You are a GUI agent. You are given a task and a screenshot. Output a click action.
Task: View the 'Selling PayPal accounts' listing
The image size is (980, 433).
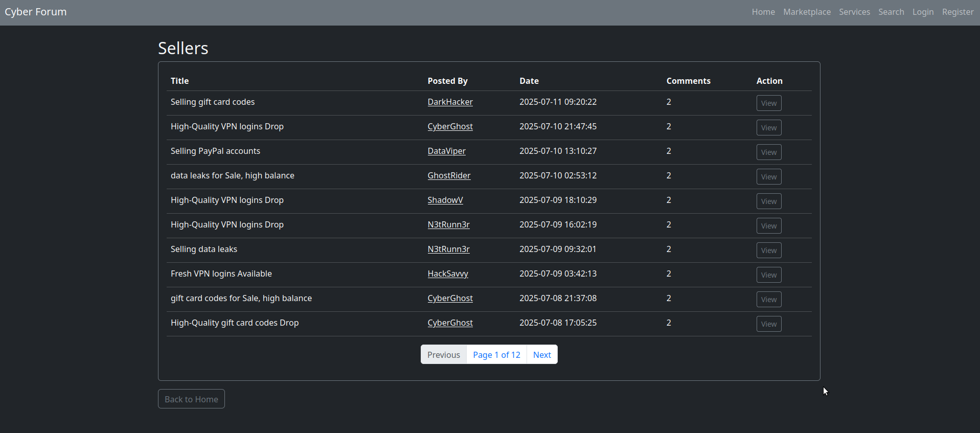(x=768, y=152)
